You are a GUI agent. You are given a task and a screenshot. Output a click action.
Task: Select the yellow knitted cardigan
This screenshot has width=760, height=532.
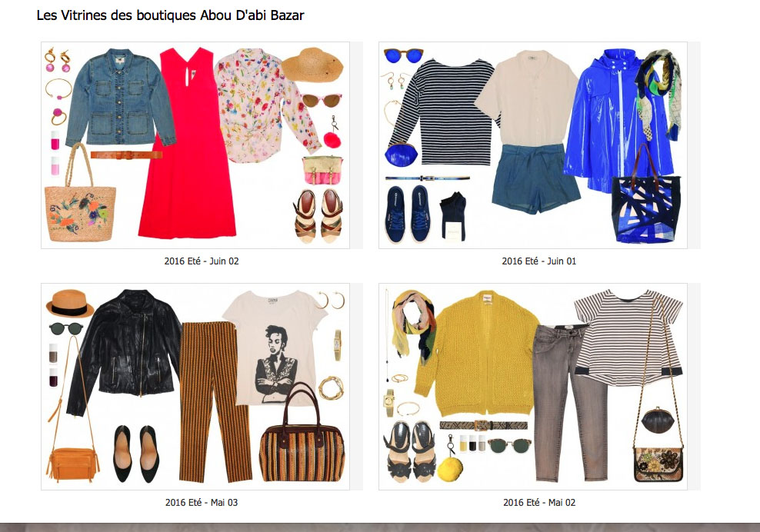pos(476,354)
